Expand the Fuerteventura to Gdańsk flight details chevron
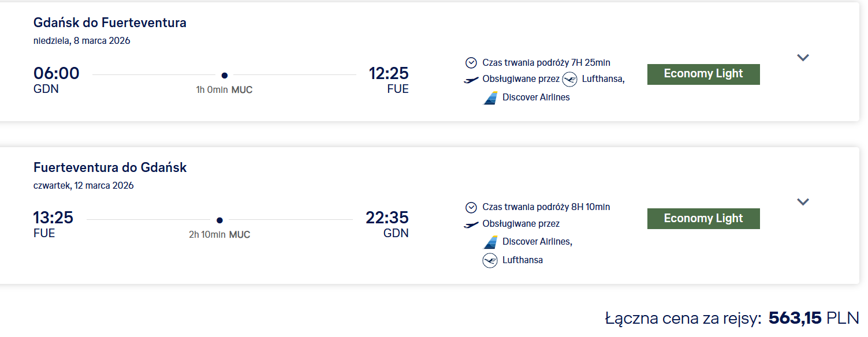This screenshot has height=337, width=868. click(803, 202)
